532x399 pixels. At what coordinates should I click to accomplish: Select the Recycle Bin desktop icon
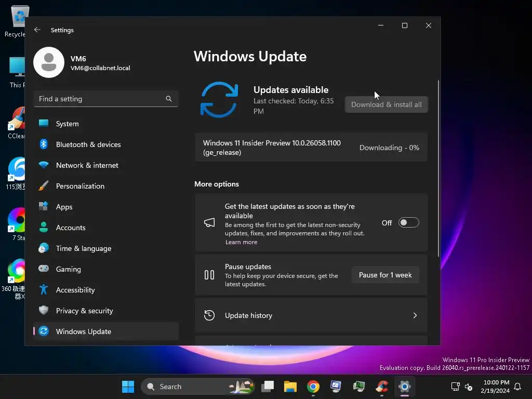15,21
